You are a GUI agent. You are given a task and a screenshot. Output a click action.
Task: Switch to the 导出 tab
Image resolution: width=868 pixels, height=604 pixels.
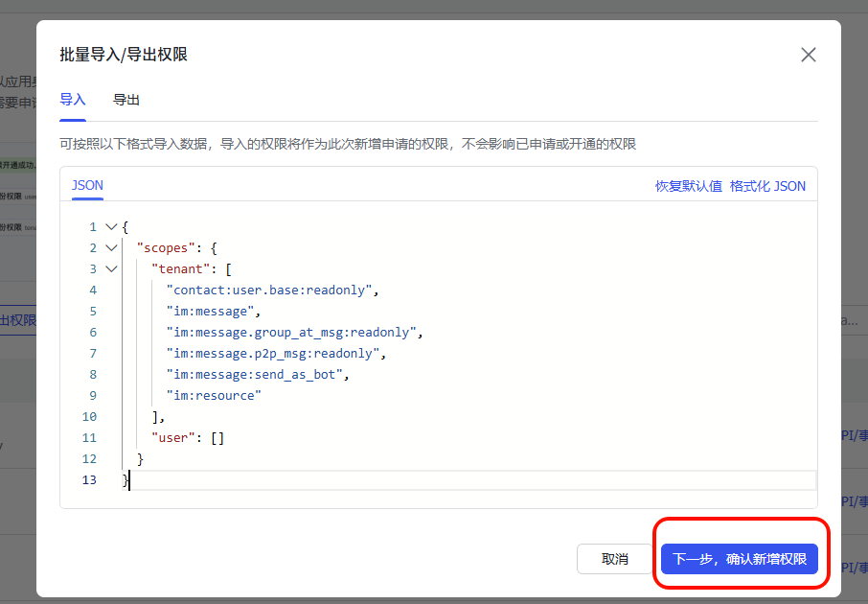click(126, 100)
